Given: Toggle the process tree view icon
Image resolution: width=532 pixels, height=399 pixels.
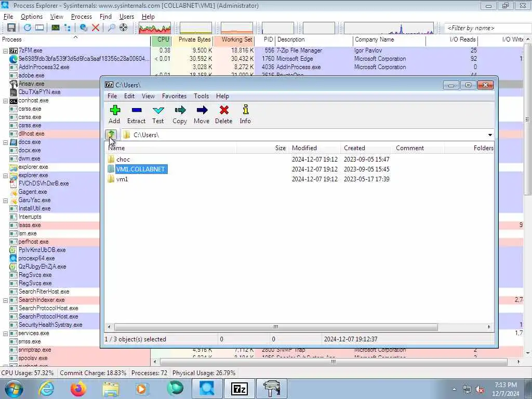Looking at the screenshot, I should (x=67, y=28).
